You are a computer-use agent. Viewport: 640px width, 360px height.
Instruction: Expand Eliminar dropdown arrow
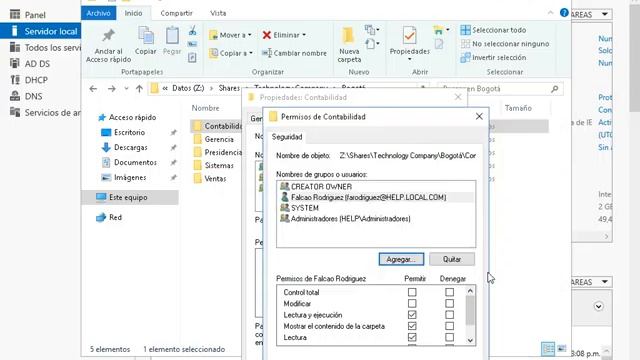[304, 35]
